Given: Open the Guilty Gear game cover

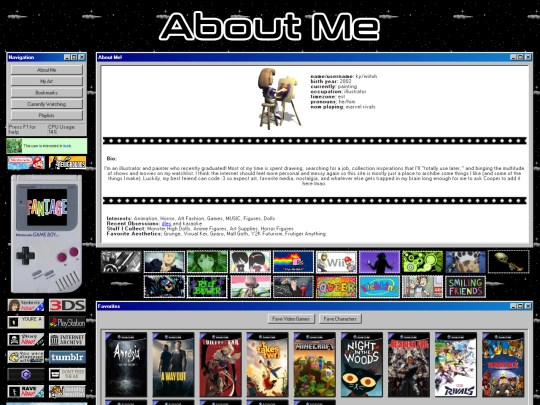Looking at the screenshot, I should point(220,365).
